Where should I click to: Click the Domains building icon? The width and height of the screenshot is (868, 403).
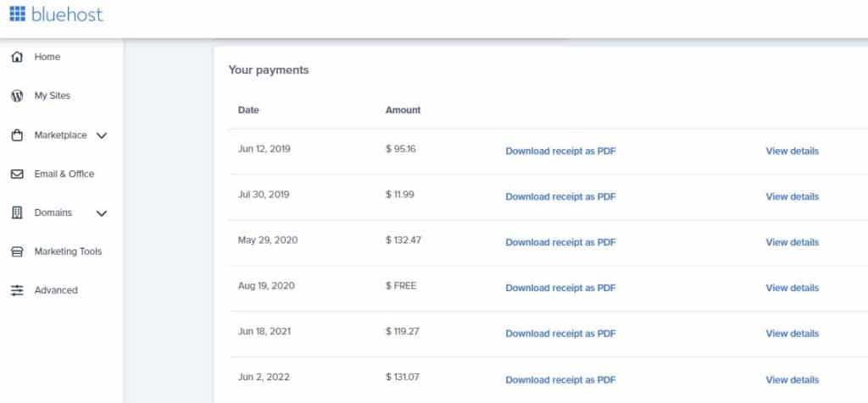(x=16, y=213)
